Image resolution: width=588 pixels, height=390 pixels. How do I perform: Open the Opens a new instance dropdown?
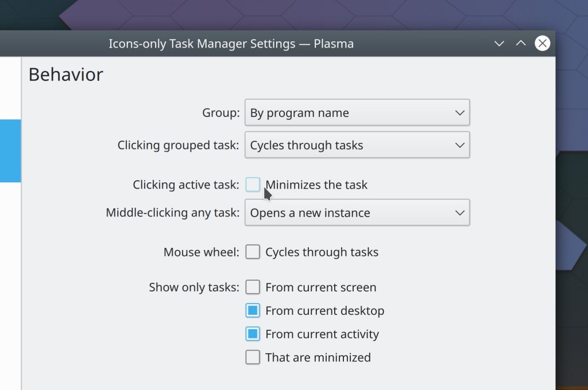[357, 213]
